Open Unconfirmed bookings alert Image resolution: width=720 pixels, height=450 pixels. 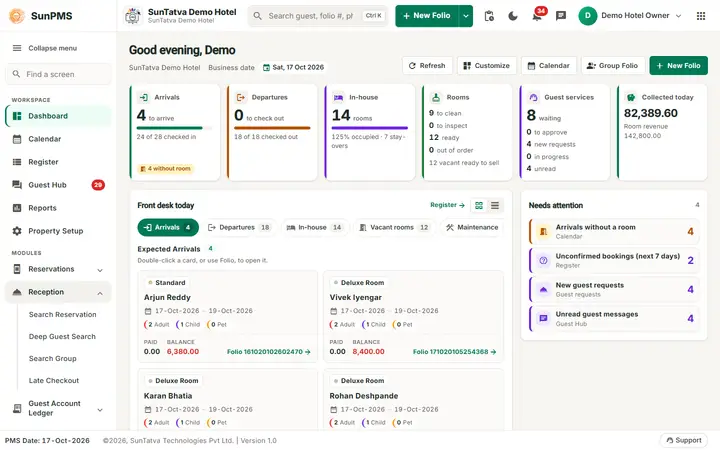click(614, 260)
